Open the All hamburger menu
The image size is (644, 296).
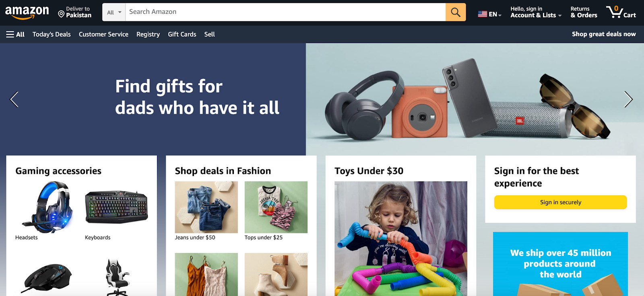15,34
